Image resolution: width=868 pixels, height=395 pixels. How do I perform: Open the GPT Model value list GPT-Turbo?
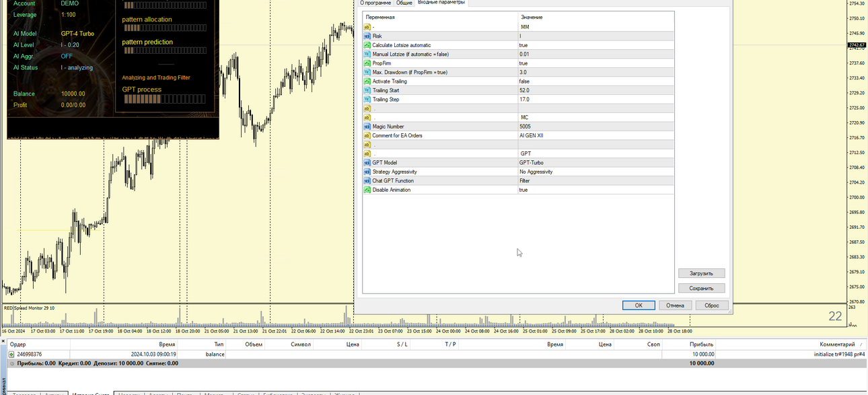595,162
